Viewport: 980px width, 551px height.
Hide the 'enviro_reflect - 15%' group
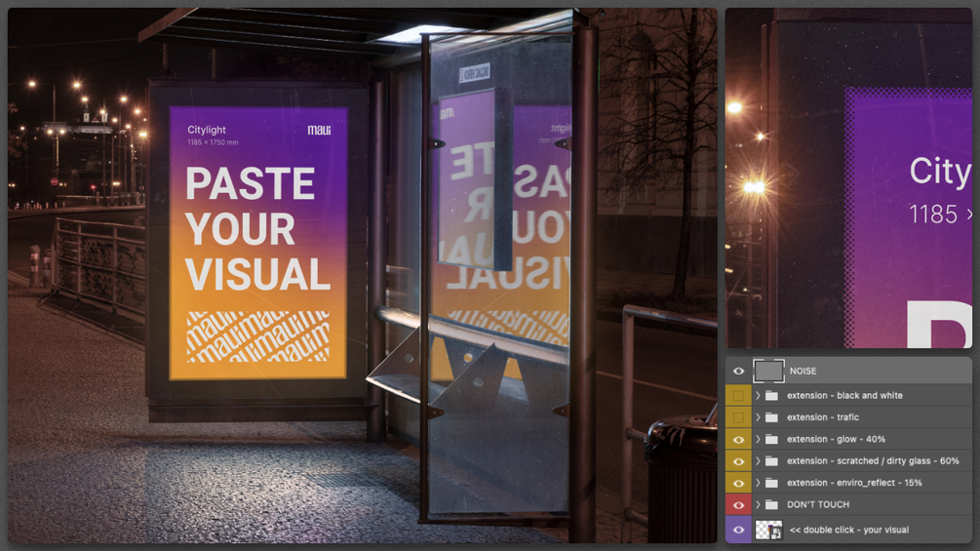tap(738, 483)
